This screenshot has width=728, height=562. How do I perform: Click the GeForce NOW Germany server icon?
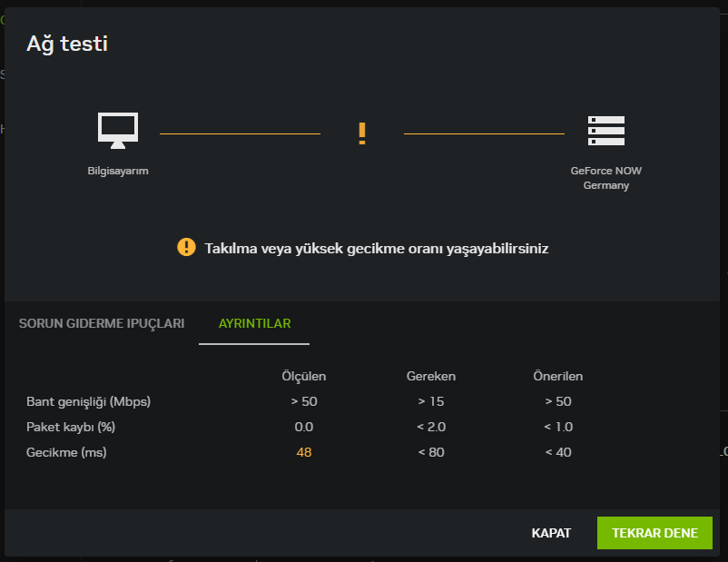pos(605,131)
